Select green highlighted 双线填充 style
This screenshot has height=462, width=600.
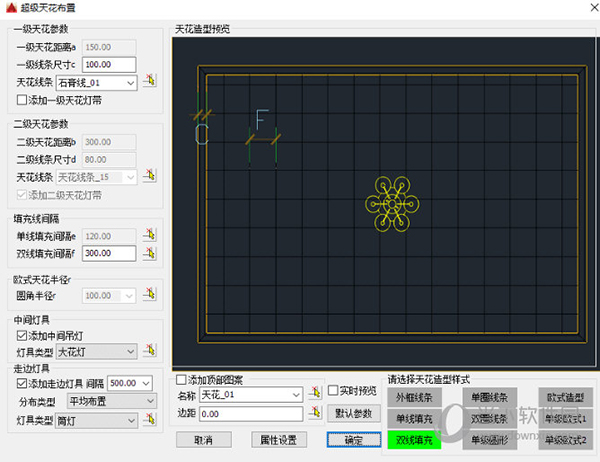tap(412, 438)
